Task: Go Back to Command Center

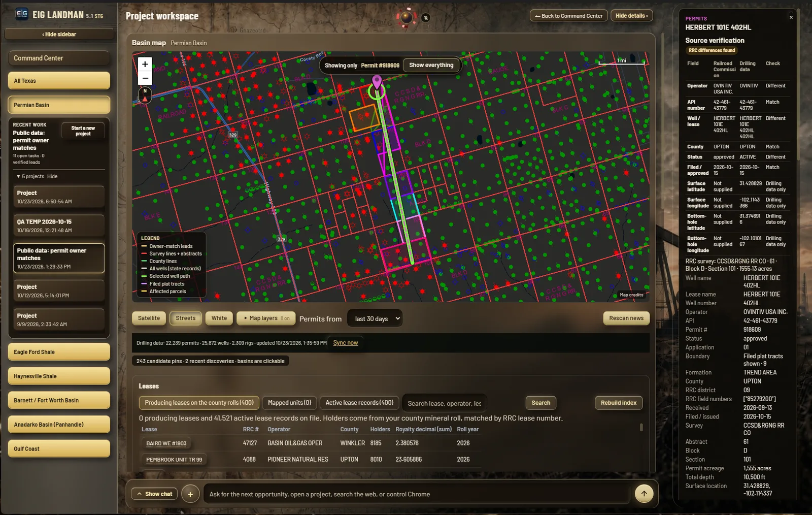Action: point(568,16)
